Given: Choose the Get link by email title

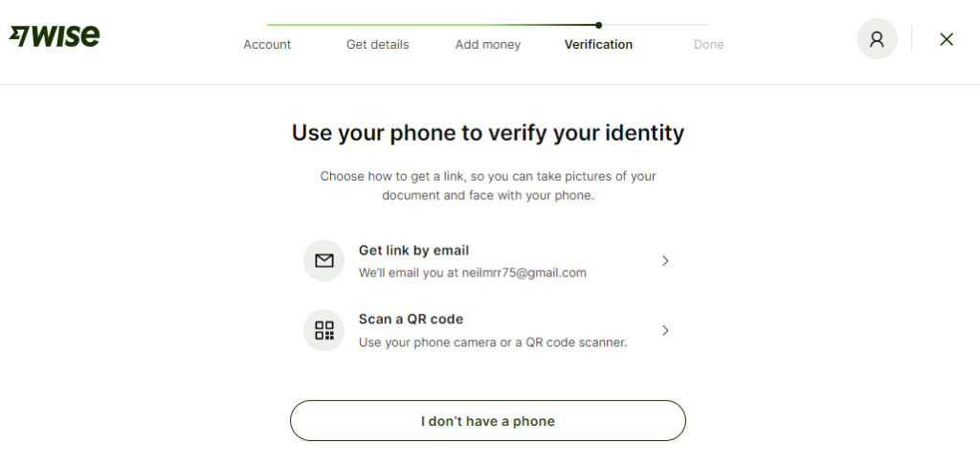Looking at the screenshot, I should tap(413, 251).
